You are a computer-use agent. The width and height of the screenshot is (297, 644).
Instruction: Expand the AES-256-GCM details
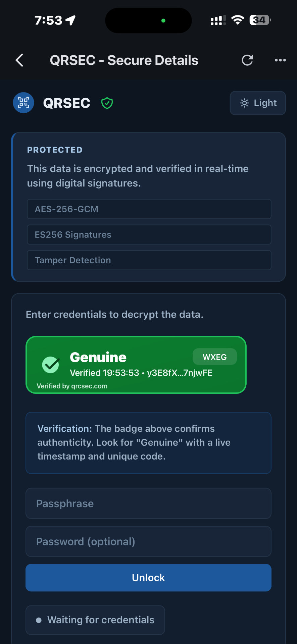point(149,209)
